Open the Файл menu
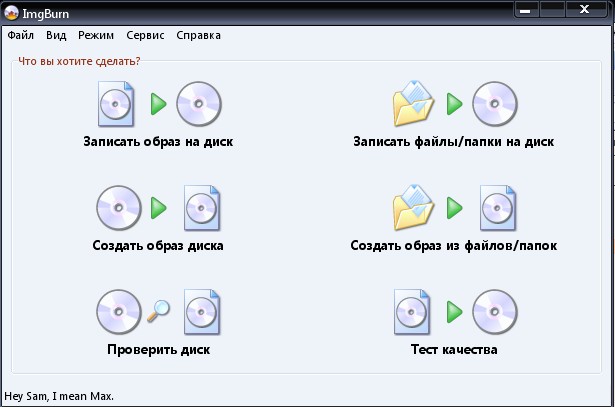Image resolution: width=615 pixels, height=407 pixels. (x=21, y=35)
